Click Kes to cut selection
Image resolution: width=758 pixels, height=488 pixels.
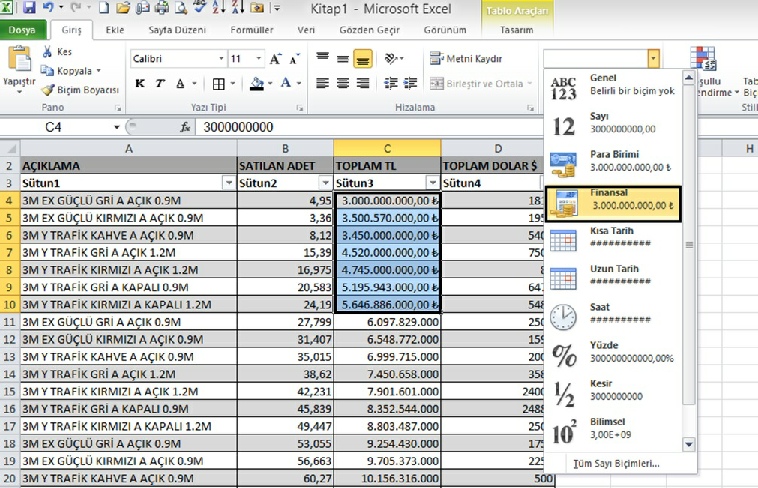(x=58, y=52)
